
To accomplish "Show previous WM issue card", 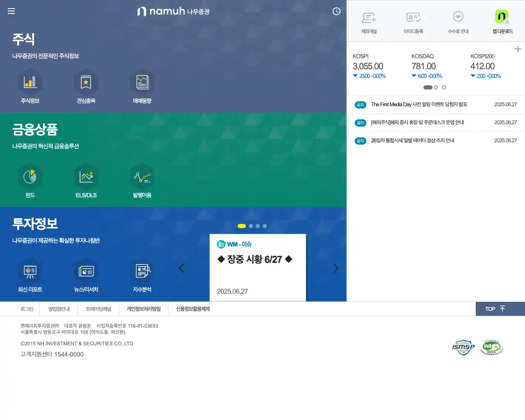I will (x=181, y=268).
